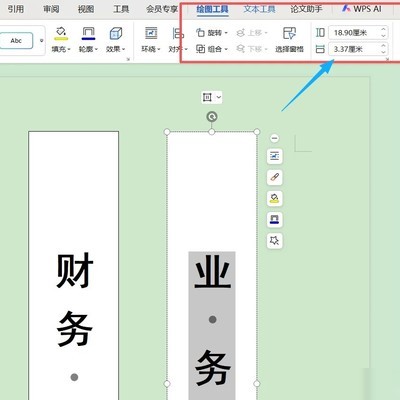Open the size dialog launcher in ribbon

[387, 59]
